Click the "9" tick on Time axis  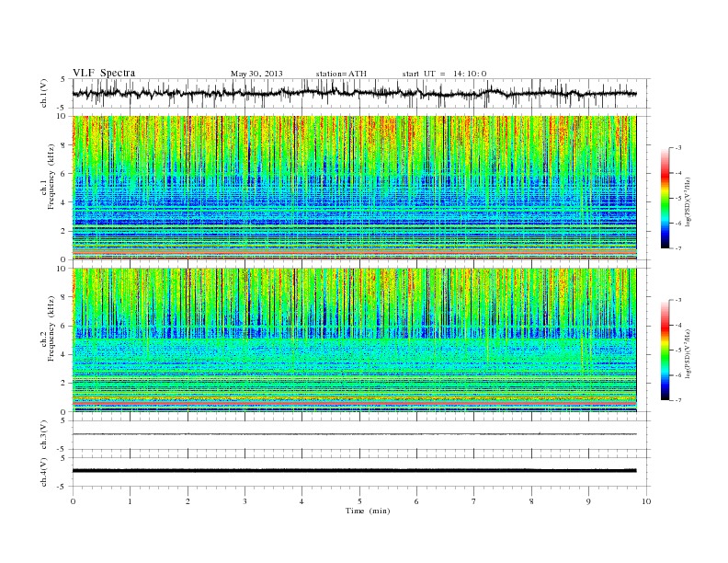(588, 501)
